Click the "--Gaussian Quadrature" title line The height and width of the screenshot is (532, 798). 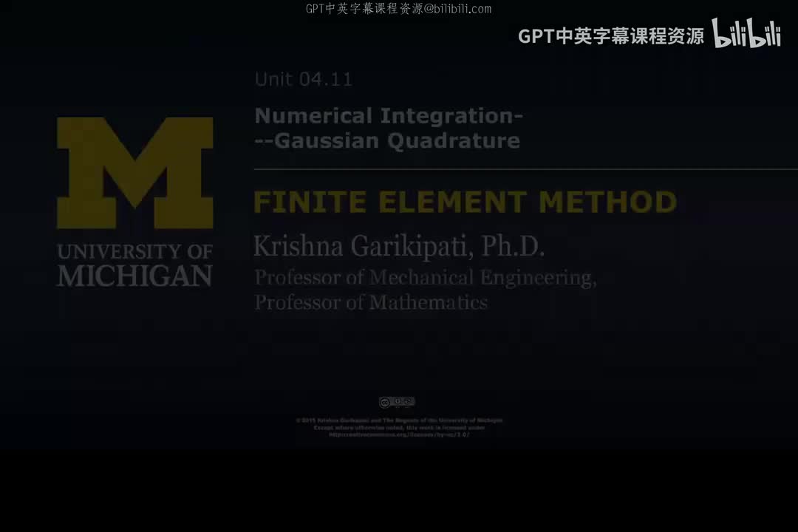tap(387, 141)
